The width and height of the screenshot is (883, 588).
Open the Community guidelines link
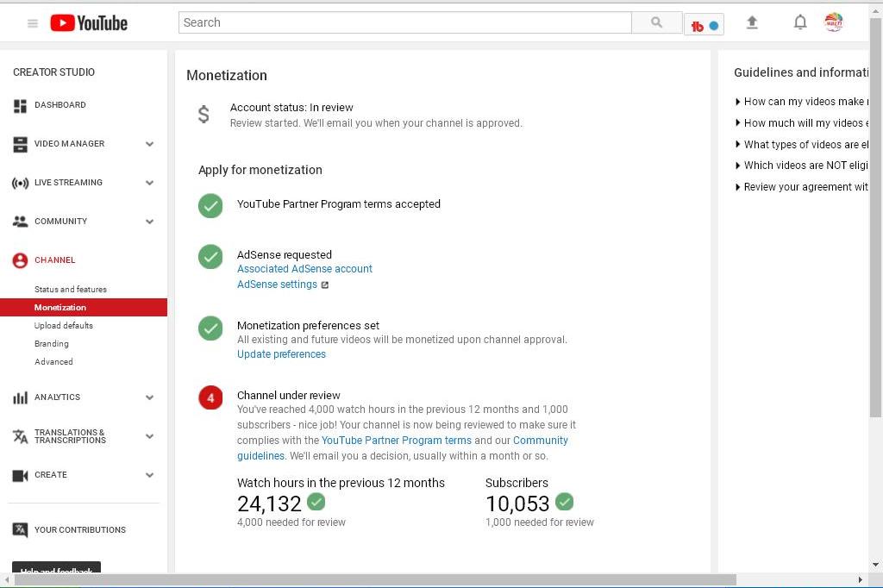click(403, 448)
